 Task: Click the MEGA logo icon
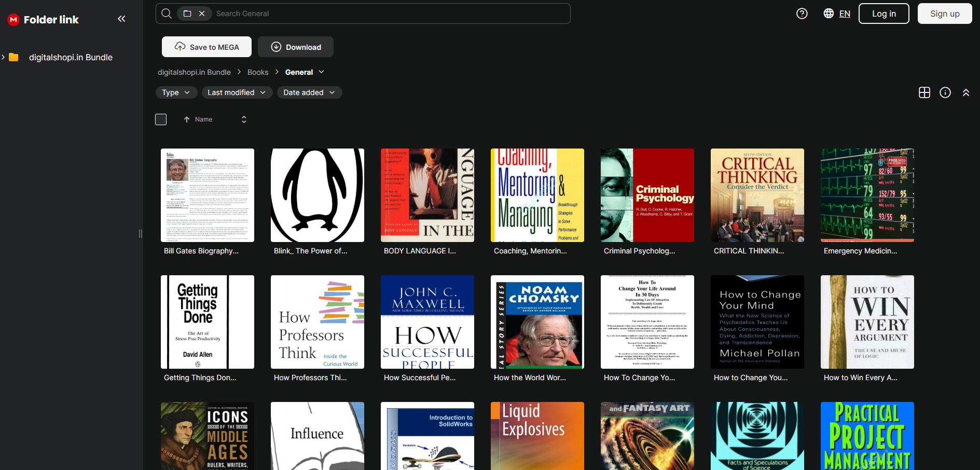(13, 20)
